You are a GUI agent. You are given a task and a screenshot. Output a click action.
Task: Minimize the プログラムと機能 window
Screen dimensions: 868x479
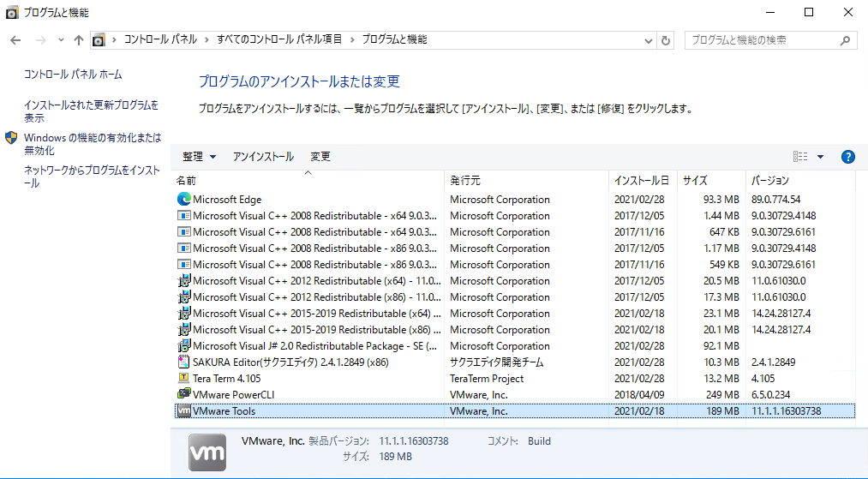tap(770, 12)
